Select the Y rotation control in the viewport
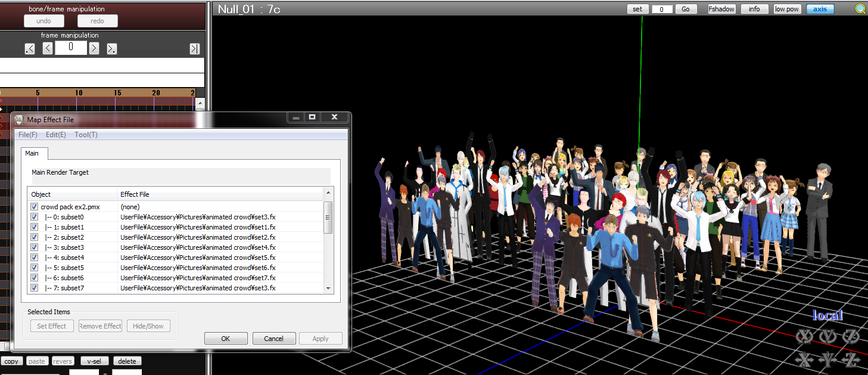Screen dimensions: 868x375 click(x=827, y=336)
